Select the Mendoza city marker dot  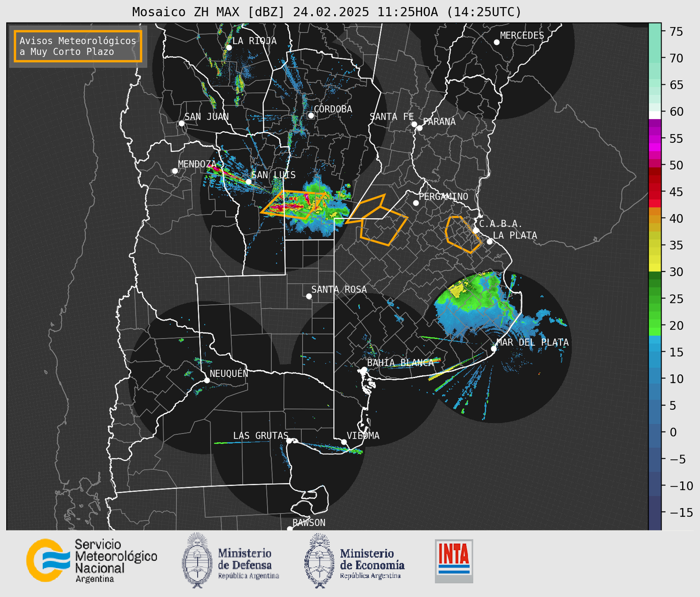175,171
